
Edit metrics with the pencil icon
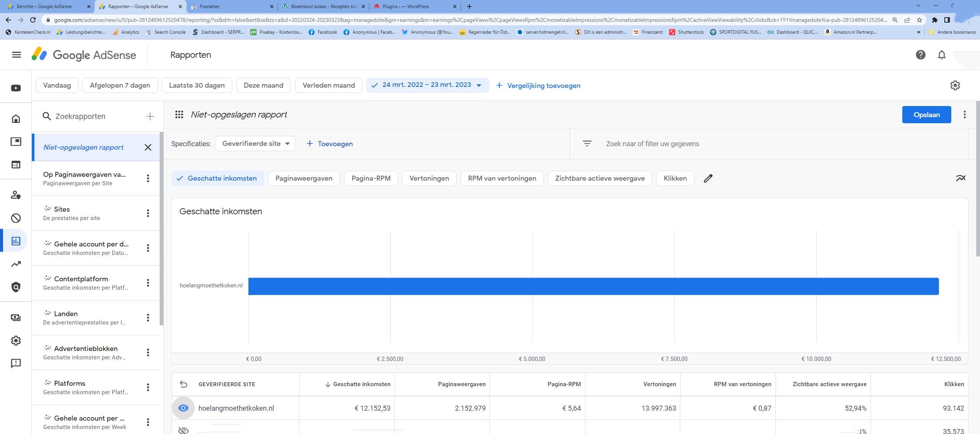pos(708,178)
